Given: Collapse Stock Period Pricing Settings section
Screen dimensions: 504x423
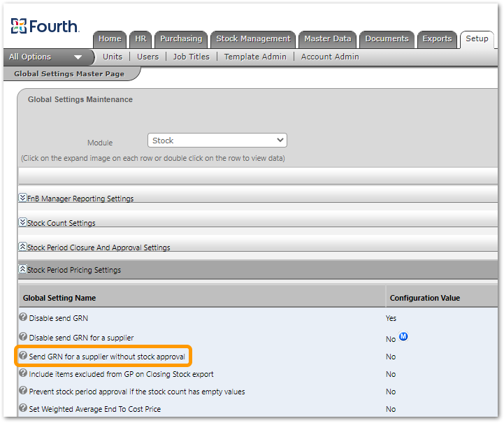Looking at the screenshot, I should pyautogui.click(x=23, y=269).
